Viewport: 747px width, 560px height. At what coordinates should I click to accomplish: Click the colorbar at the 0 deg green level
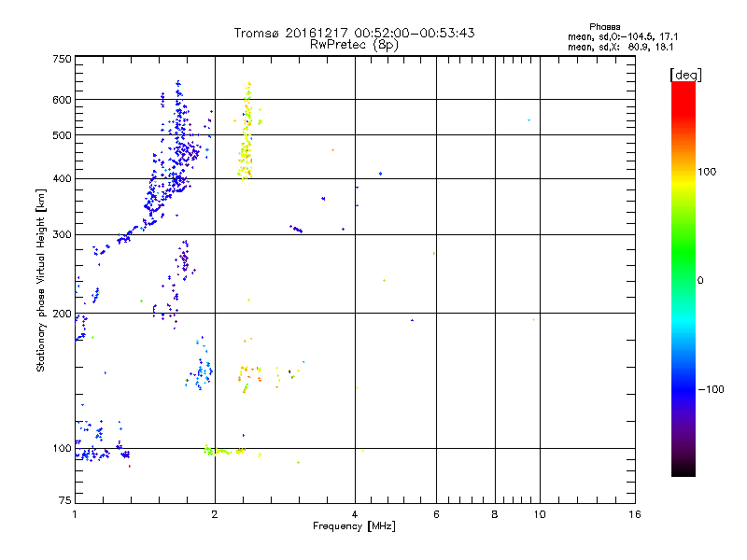684,281
